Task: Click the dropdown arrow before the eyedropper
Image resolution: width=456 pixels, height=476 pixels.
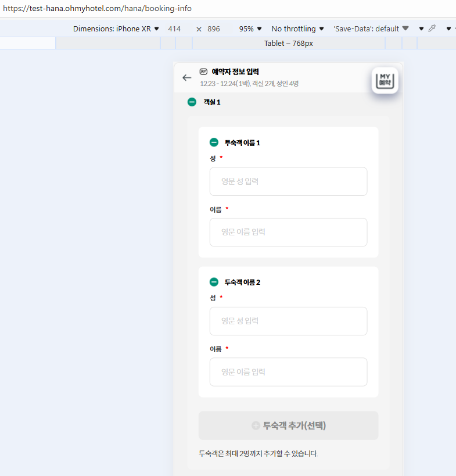Action: point(421,29)
